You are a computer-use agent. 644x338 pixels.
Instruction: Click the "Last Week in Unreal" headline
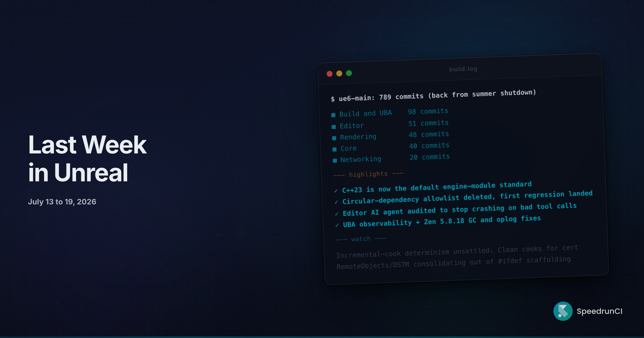pyautogui.click(x=87, y=158)
